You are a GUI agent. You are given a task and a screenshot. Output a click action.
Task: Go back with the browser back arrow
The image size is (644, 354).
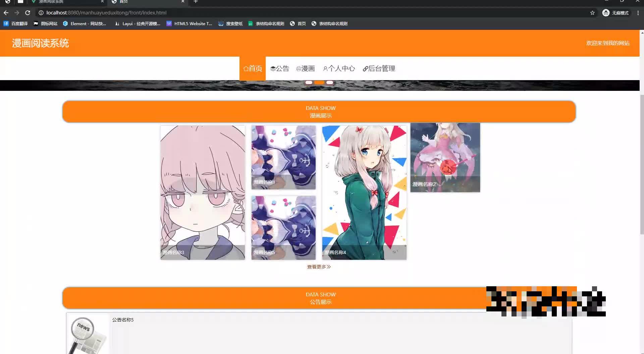click(6, 13)
